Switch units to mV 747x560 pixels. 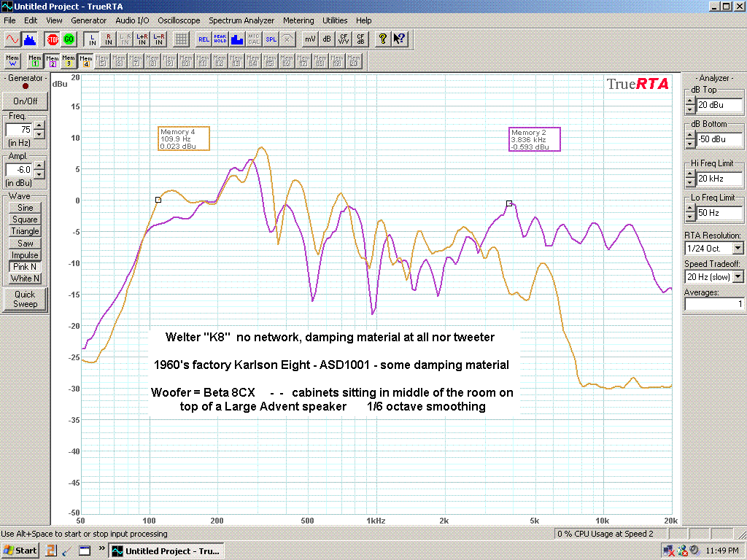309,39
